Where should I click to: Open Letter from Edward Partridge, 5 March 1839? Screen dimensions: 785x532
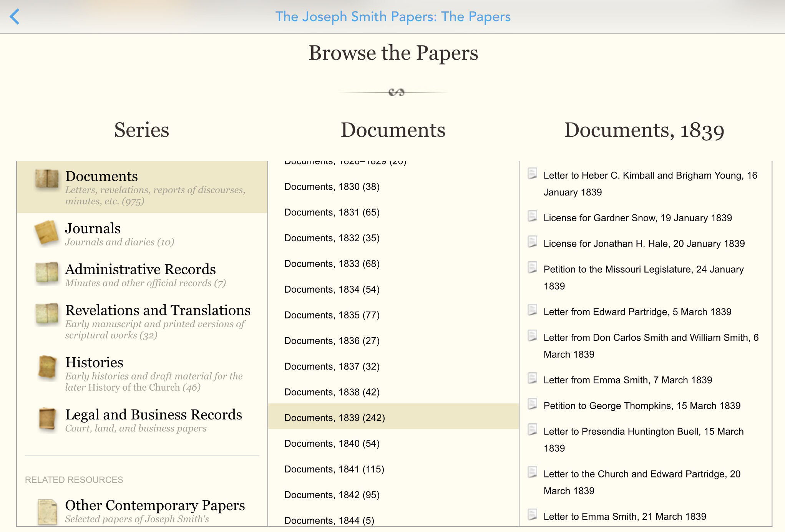637,312
